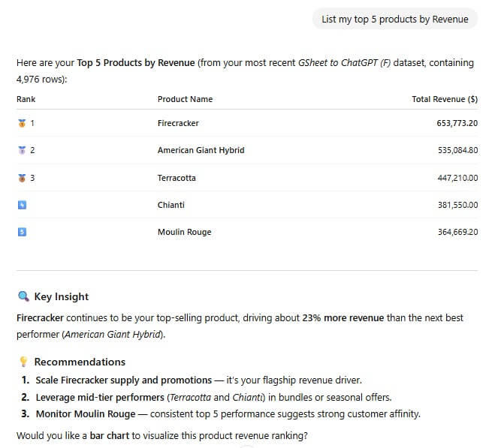The height and width of the screenshot is (448, 495).
Task: Click the blue number 5 rank icon
Action: pyautogui.click(x=22, y=232)
